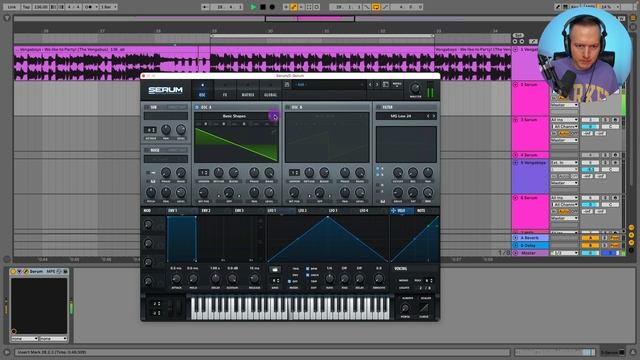Go to previous Serum preset arrow
This screenshot has width=640, height=360.
coord(370,84)
